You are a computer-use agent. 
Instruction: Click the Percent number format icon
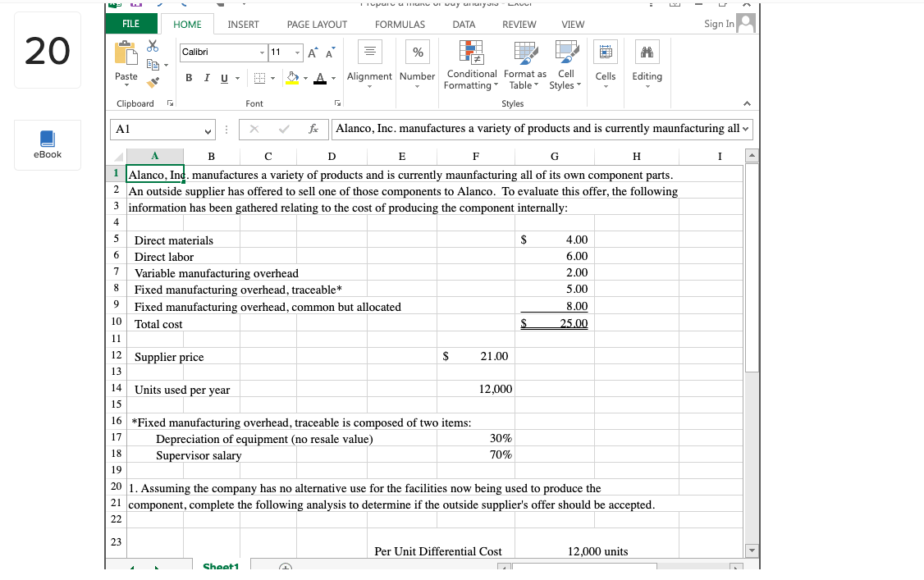(418, 51)
